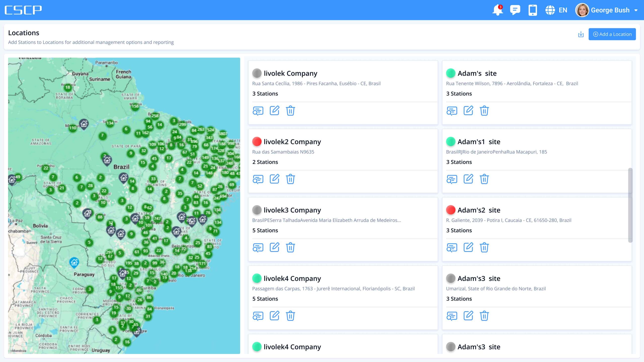Edit livolek2 Company location
Image resolution: width=644 pixels, height=362 pixels.
click(274, 179)
